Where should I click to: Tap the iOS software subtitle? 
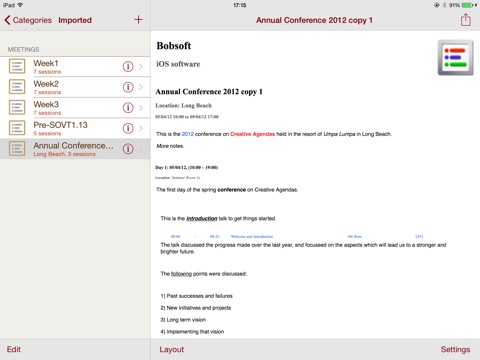pos(178,64)
